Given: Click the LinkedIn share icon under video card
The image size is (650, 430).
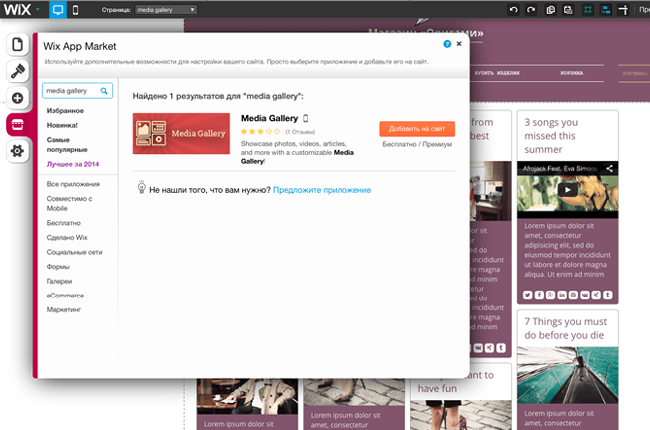Looking at the screenshot, I should click(x=562, y=295).
